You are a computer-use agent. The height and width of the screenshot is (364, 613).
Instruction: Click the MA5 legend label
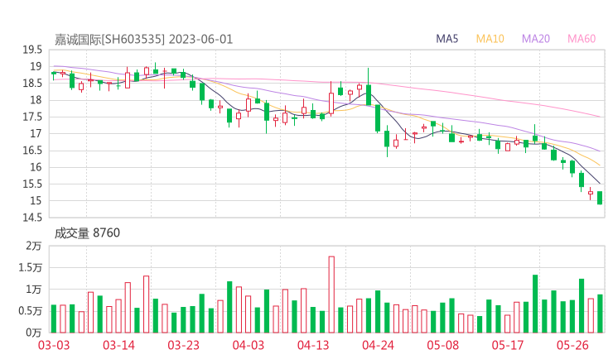[x=446, y=39]
